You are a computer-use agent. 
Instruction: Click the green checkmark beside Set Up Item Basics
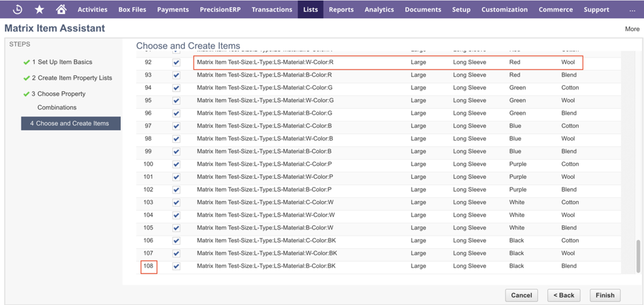click(x=26, y=62)
